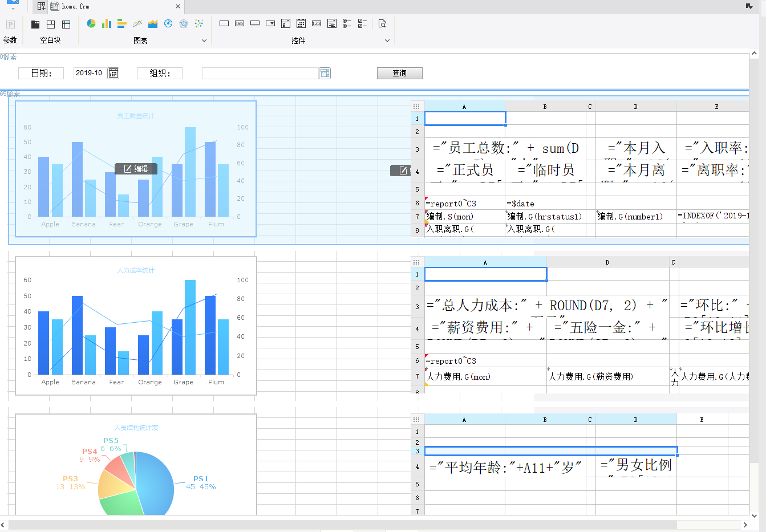Select cell containing =$date
The height and width of the screenshot is (532, 766).
click(x=545, y=203)
